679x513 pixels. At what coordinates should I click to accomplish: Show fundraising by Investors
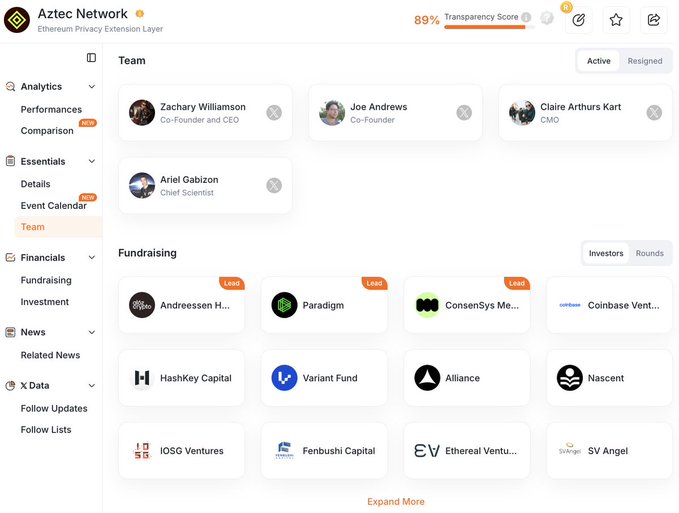pos(606,253)
